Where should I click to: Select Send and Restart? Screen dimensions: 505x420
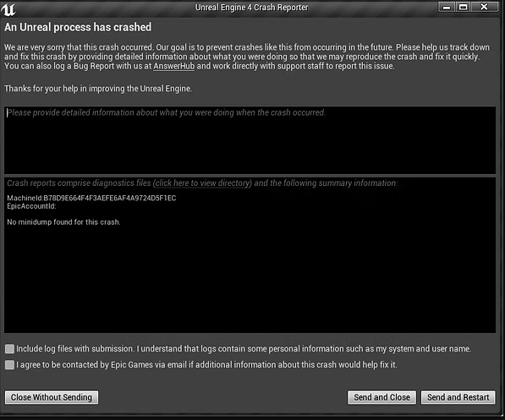(x=458, y=397)
